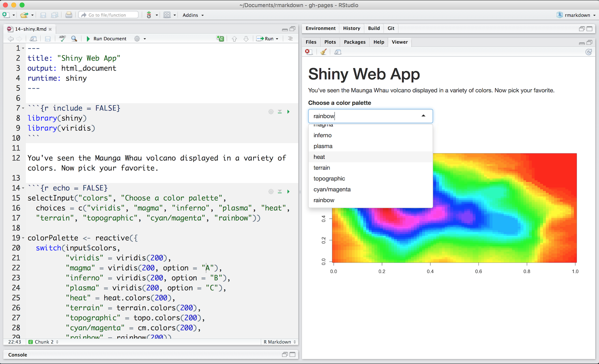Refresh the Viewer pane
This screenshot has height=364, width=599.
tap(589, 52)
